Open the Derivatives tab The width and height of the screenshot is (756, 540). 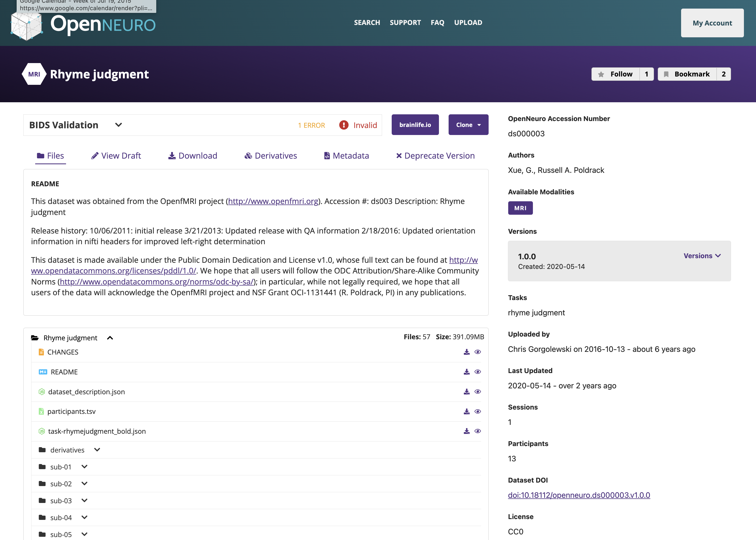271,156
